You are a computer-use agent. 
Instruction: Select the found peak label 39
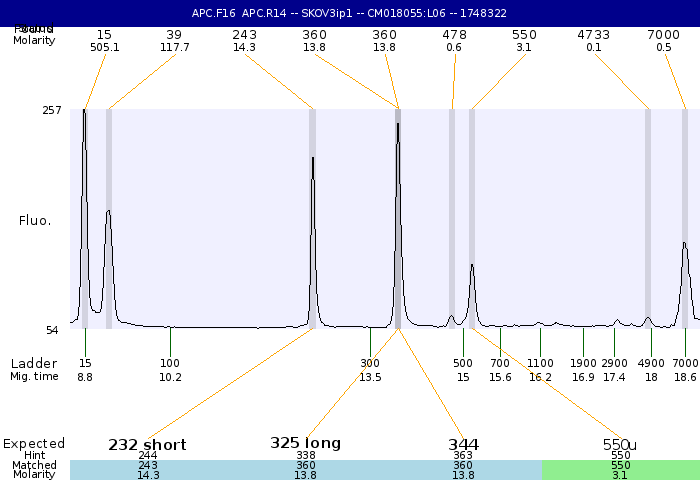tap(174, 34)
